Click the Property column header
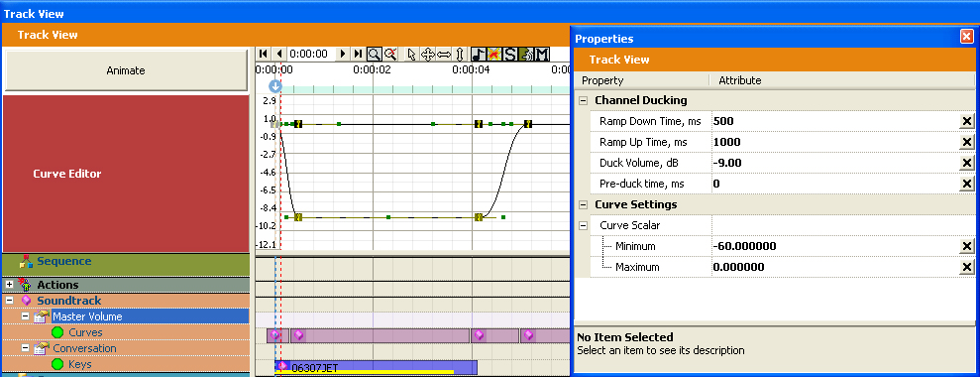 click(x=641, y=80)
